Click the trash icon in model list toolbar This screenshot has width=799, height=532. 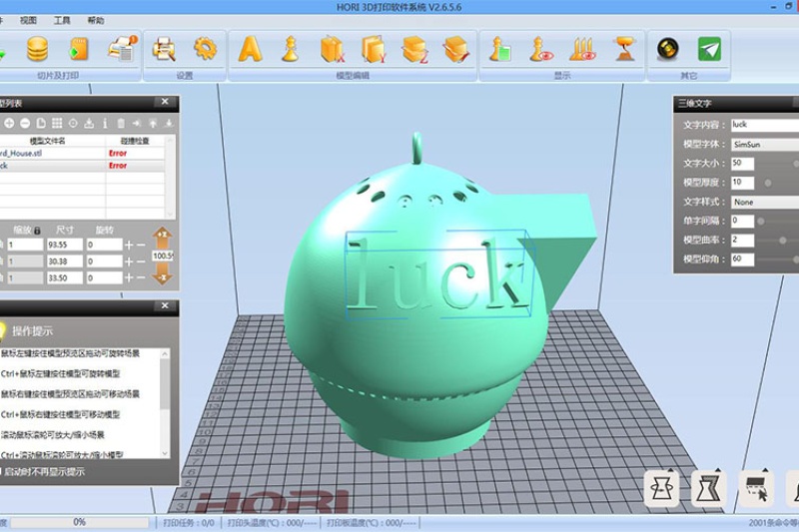point(121,123)
